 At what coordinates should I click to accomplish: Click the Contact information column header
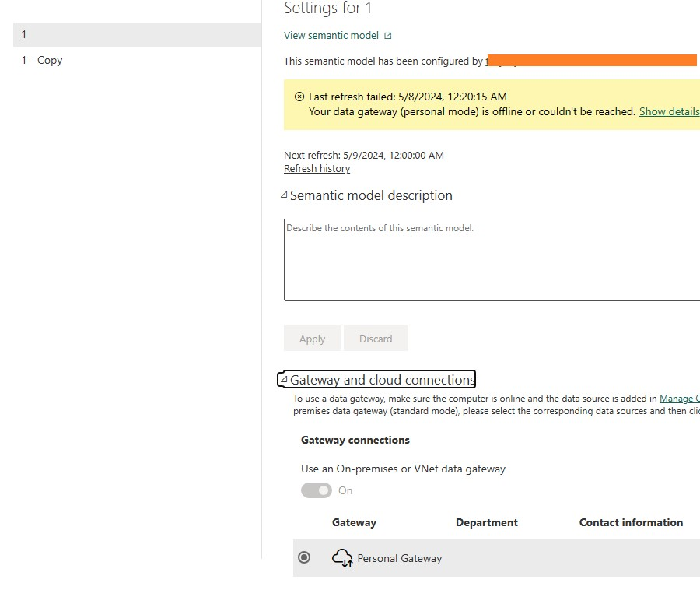[x=631, y=522]
